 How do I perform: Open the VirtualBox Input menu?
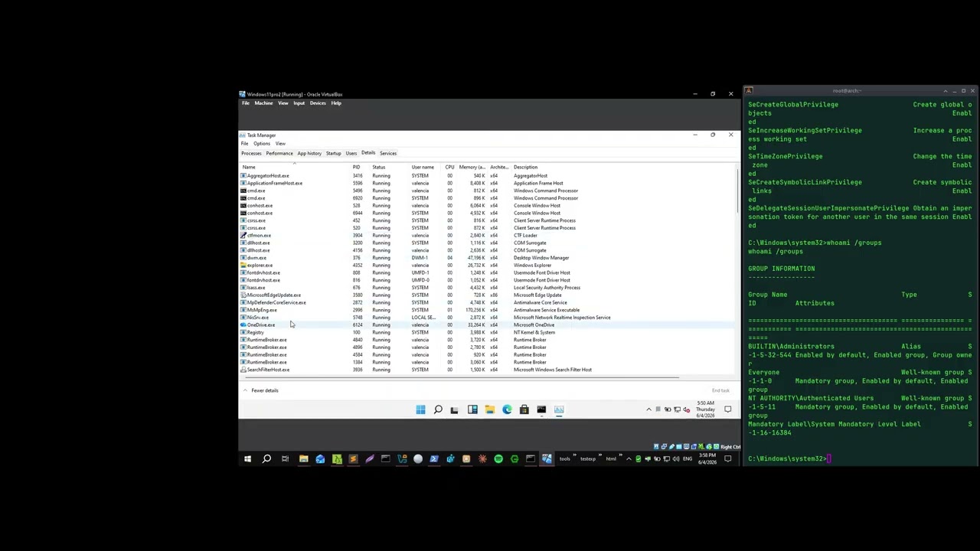tap(299, 103)
